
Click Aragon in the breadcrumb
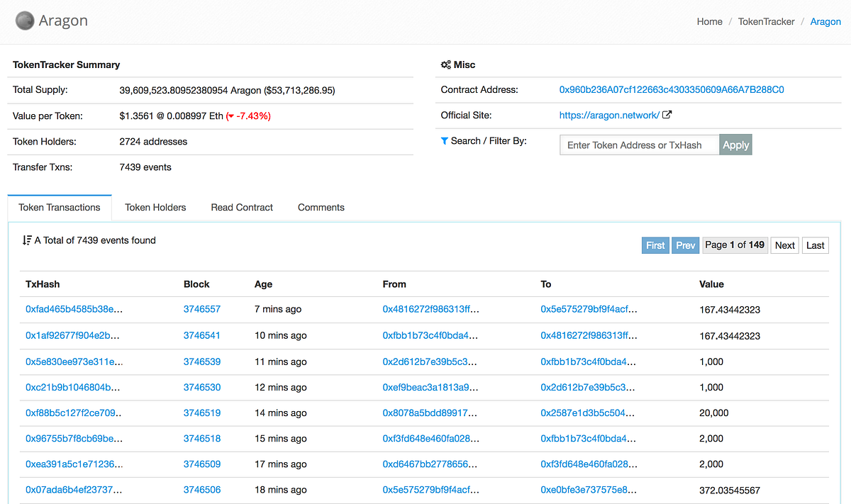[x=825, y=21]
